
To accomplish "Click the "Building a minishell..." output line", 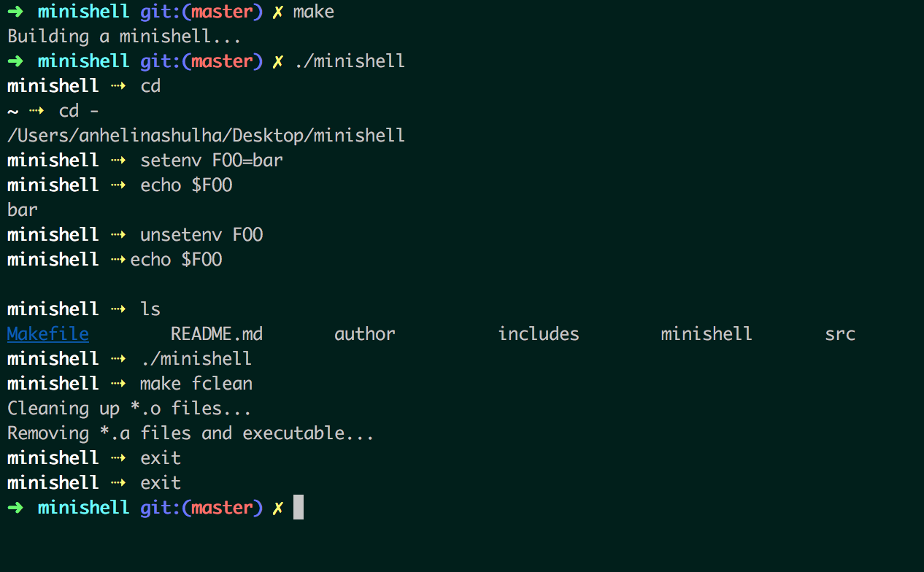I will [124, 36].
